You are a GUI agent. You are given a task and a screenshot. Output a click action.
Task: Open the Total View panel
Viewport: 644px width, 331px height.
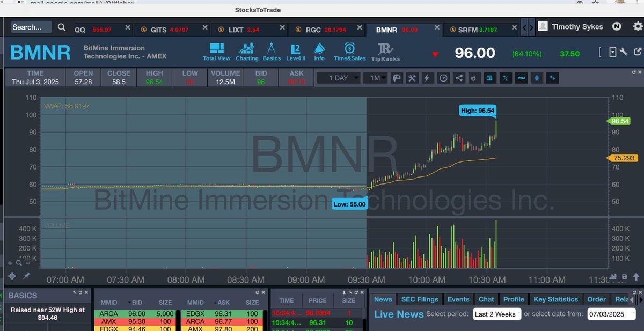point(216,52)
